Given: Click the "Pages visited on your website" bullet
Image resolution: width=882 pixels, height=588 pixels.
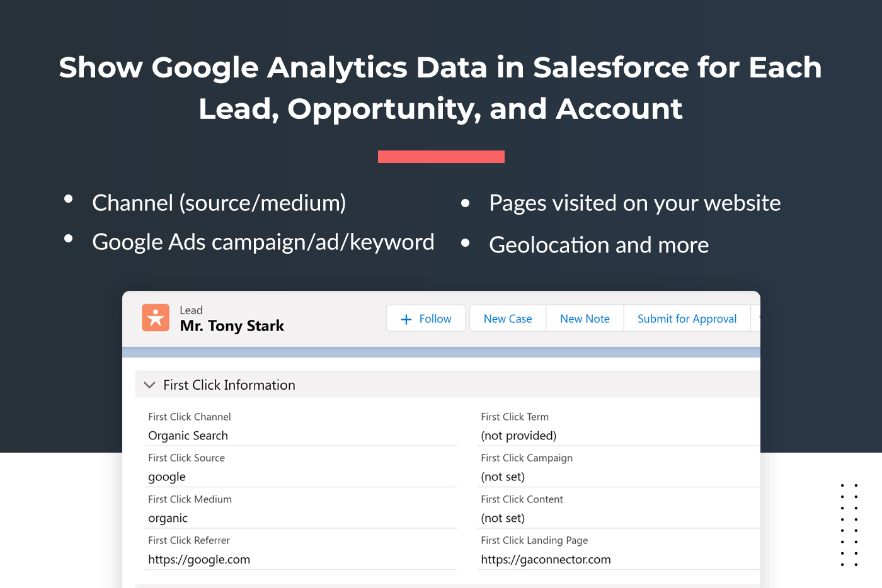Looking at the screenshot, I should [634, 203].
